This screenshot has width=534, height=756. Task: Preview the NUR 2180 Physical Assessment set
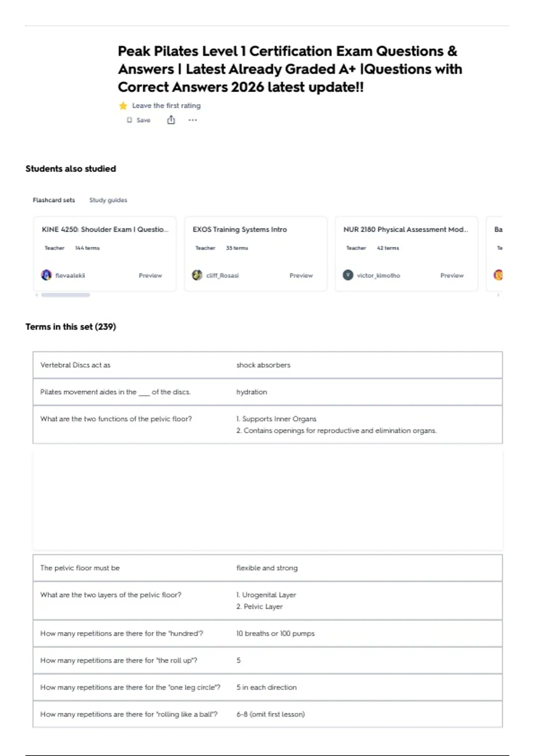click(452, 276)
